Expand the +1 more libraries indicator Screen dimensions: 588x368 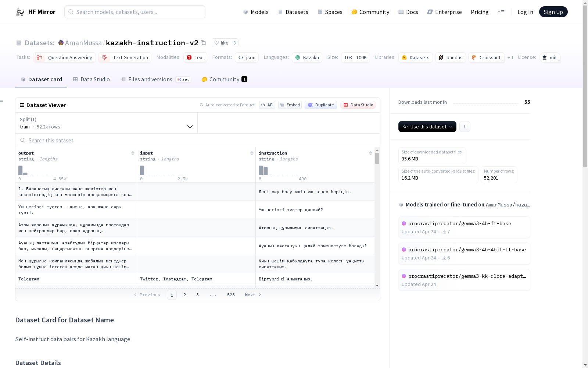[510, 57]
